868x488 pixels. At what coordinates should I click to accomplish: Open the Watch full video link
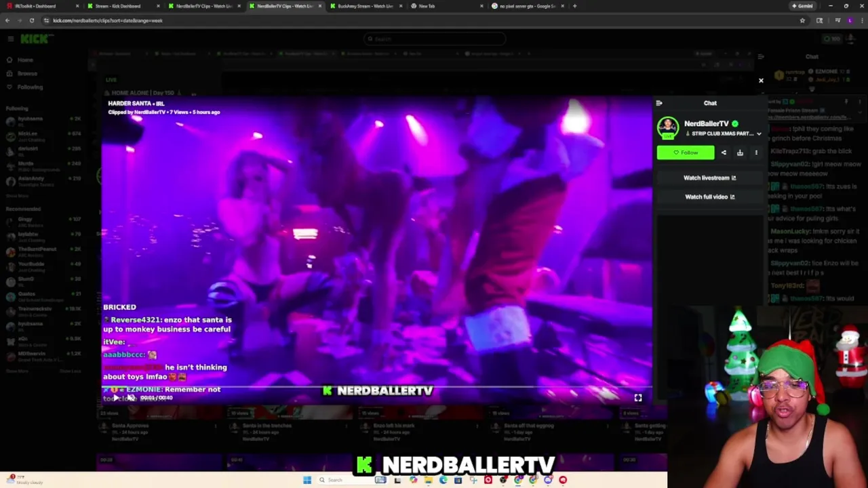click(709, 197)
